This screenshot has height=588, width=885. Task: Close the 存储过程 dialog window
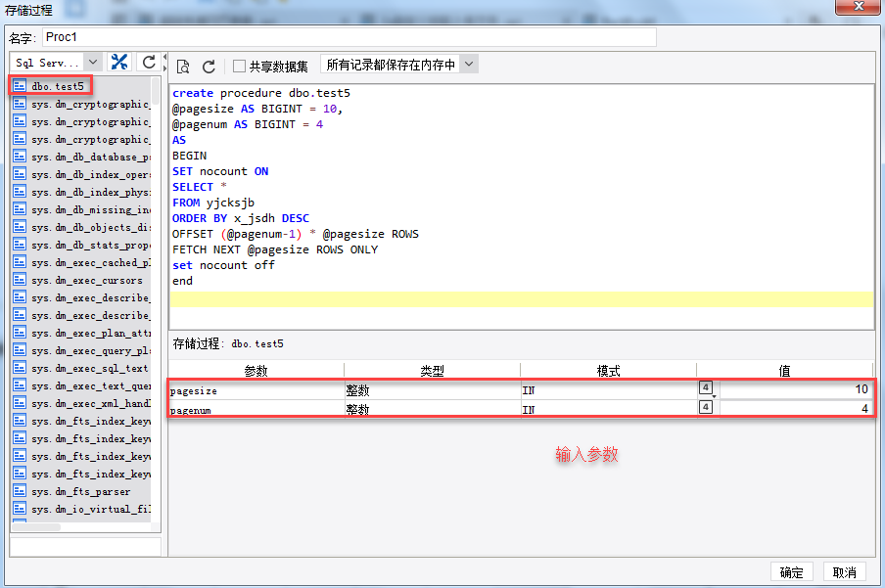[x=858, y=6]
